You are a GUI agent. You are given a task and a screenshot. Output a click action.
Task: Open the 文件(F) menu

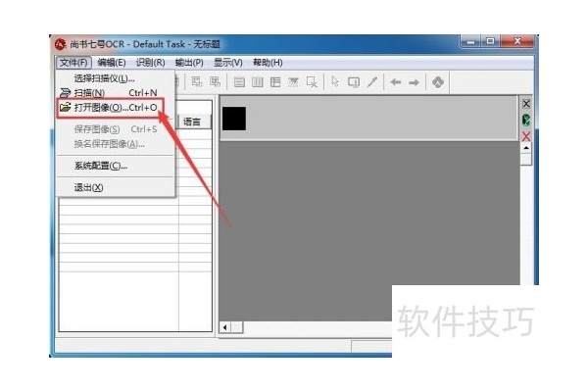(x=73, y=63)
